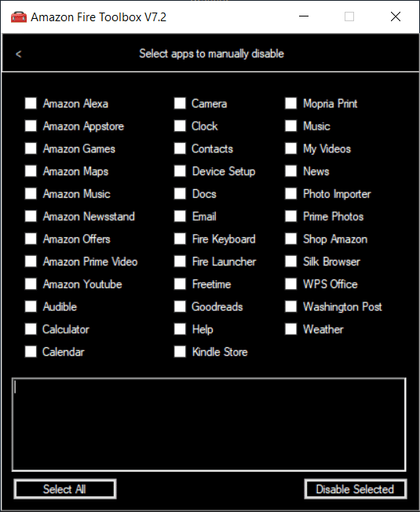Select the Amazon Appstore checkbox
The height and width of the screenshot is (512, 420).
tap(31, 126)
